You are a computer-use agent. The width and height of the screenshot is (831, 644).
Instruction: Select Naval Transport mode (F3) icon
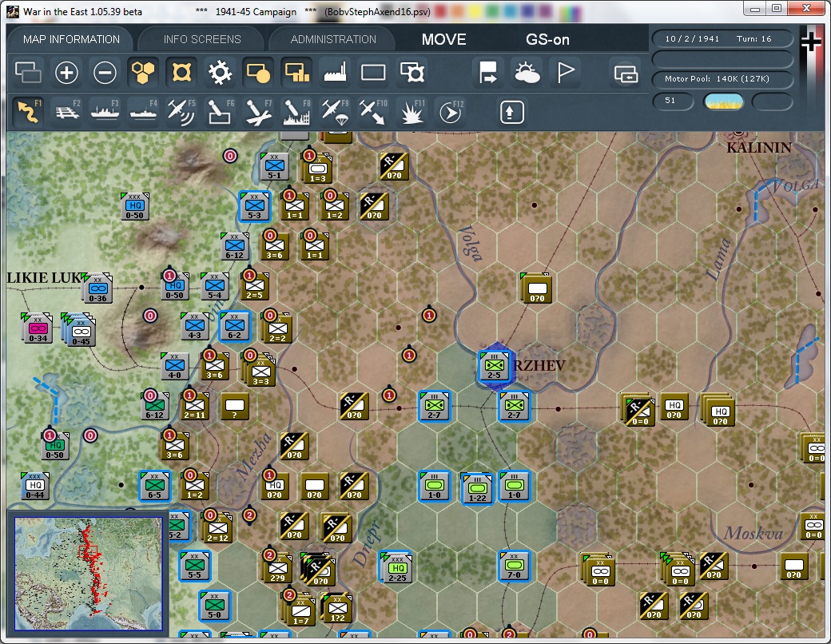pos(105,111)
